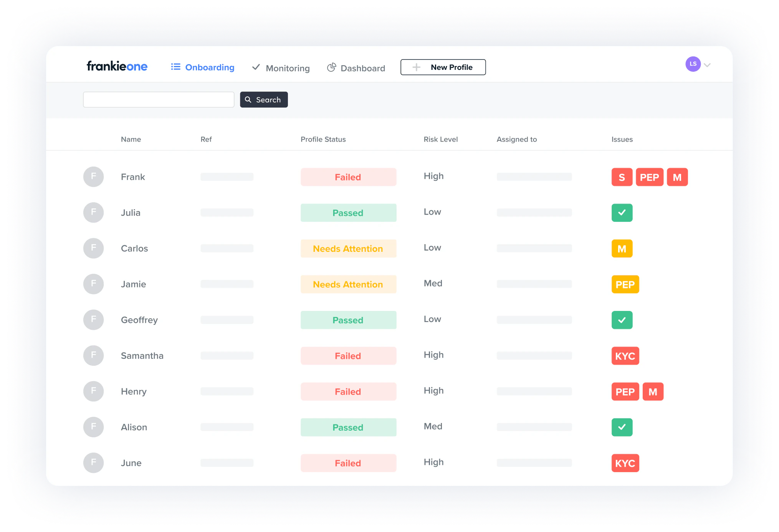The height and width of the screenshot is (532, 779).
Task: Click Julia's green checkmark badge
Action: 622,213
